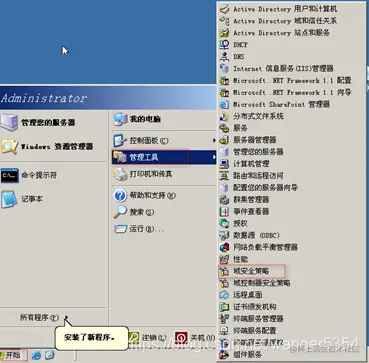Image resolution: width=369 pixels, height=363 pixels.
Task: Click the 注销(L) log off button
Action: [x=148, y=338]
